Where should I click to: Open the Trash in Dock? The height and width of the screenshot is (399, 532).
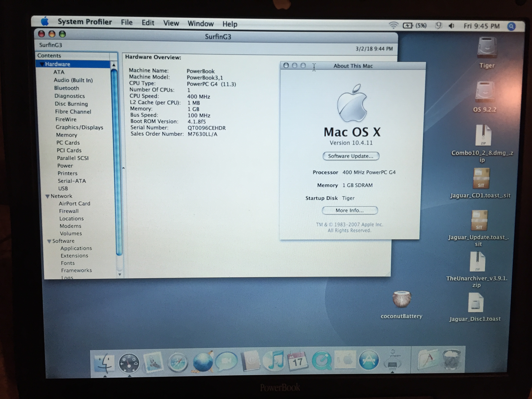(x=452, y=359)
